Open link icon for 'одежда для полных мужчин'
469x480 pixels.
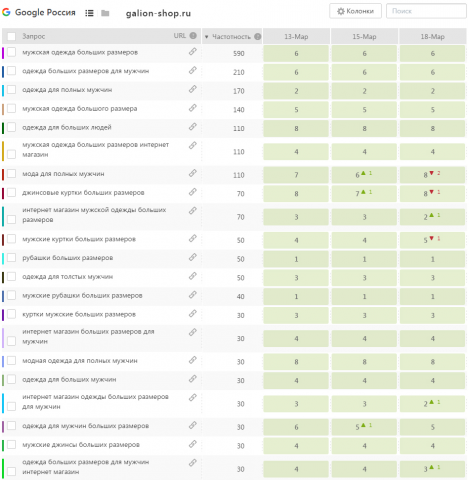(193, 89)
